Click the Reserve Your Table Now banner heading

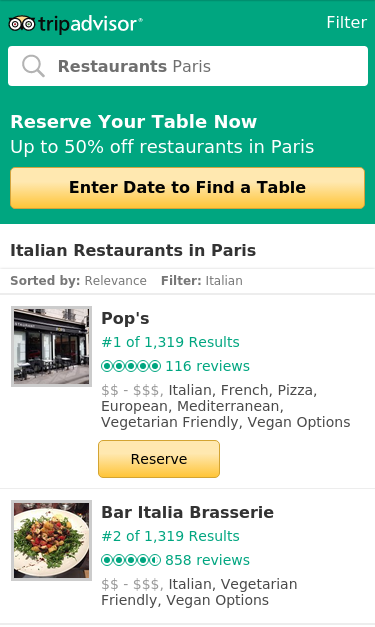[x=134, y=122]
